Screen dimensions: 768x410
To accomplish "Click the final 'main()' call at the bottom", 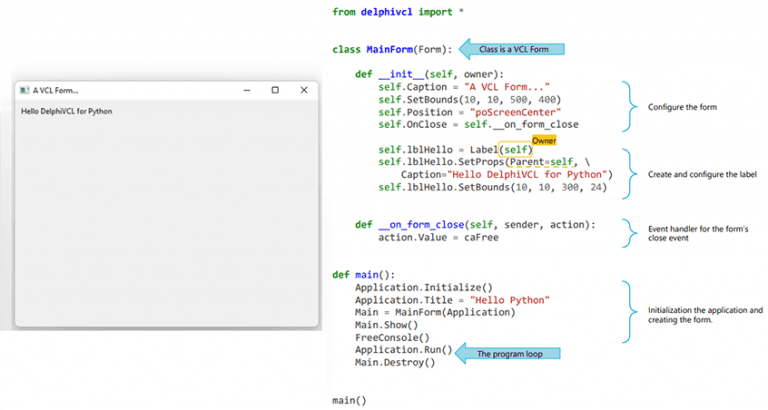I will coord(349,400).
